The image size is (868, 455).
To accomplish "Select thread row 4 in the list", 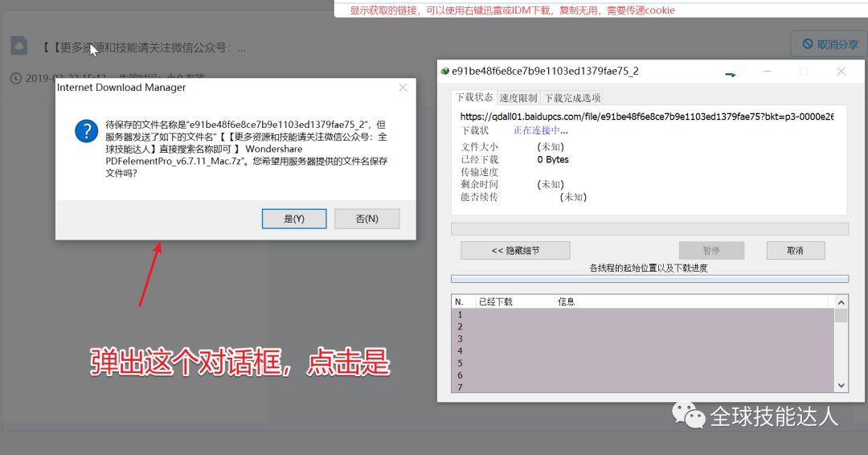I will coord(643,351).
